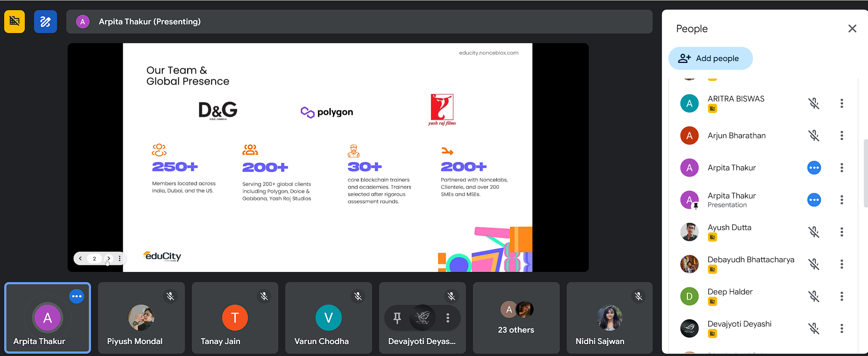Mute Devajyoti Deyashi in the People list
Viewport: 868px width, 356px height.
click(814, 328)
